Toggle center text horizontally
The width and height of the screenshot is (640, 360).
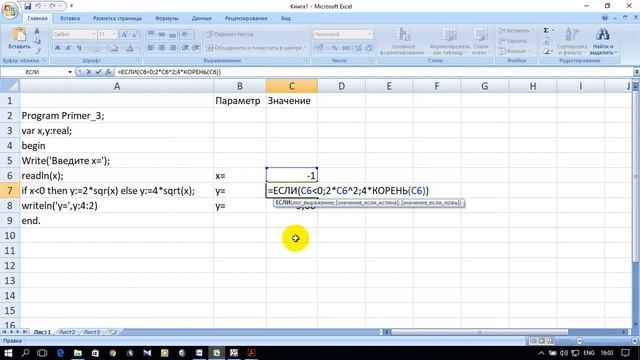(x=162, y=48)
